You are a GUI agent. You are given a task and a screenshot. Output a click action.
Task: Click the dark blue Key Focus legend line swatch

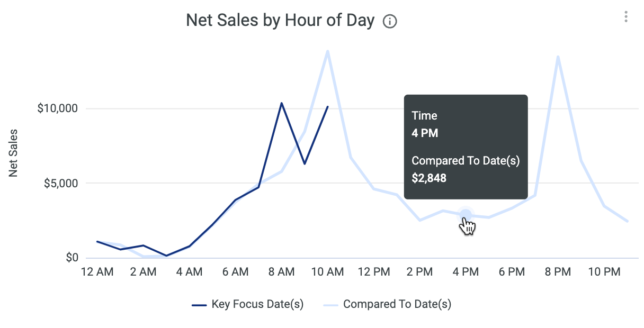199,305
